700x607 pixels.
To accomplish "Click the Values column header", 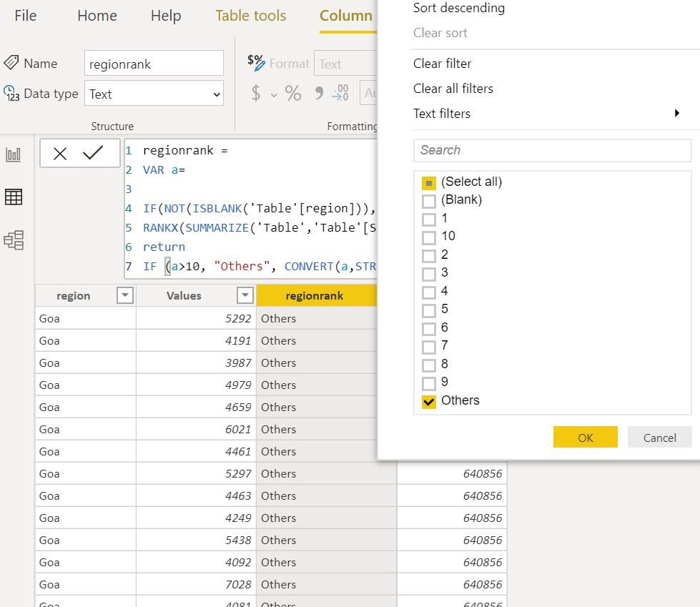I will [x=184, y=295].
